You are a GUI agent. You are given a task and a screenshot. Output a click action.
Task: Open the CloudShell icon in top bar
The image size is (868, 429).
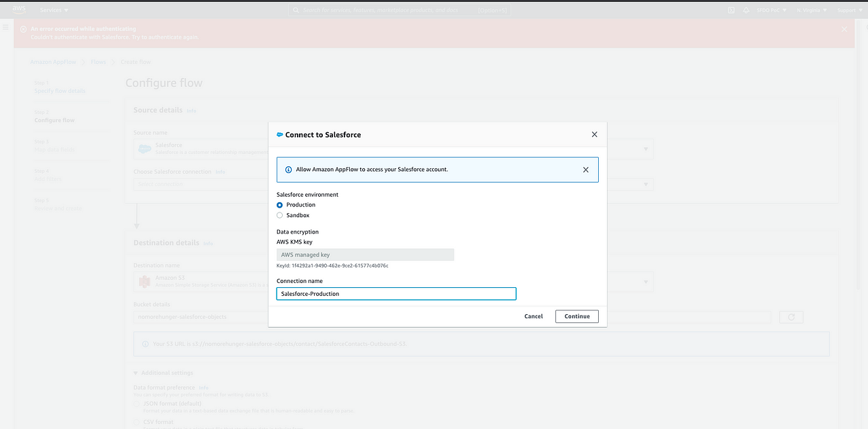pyautogui.click(x=731, y=10)
